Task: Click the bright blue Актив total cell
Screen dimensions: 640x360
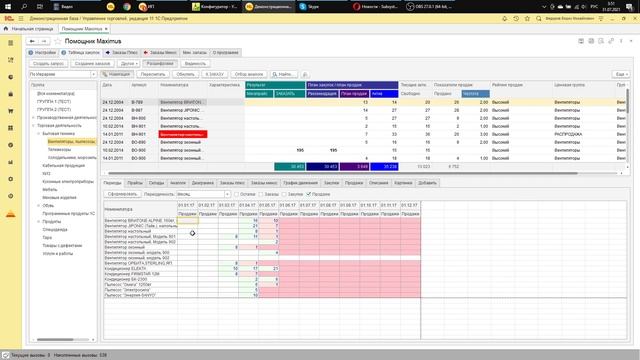Action: coord(384,167)
